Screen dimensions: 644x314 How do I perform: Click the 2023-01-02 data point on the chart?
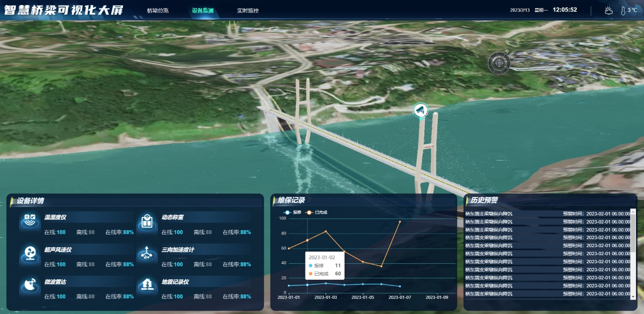(307, 240)
